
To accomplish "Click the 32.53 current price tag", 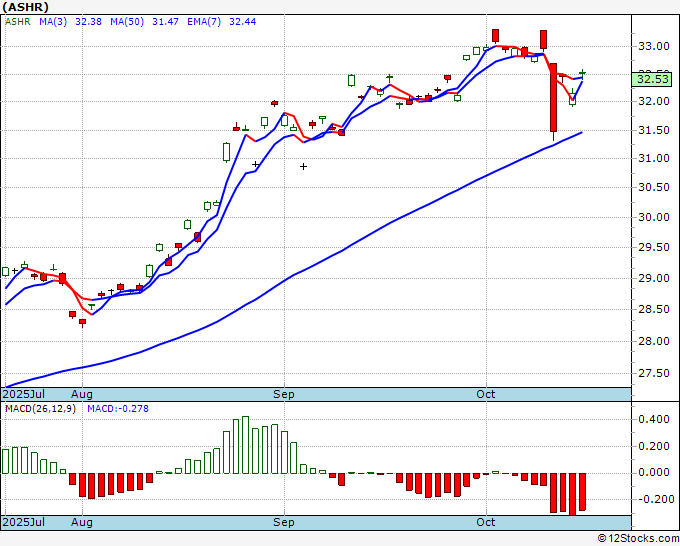I will [653, 79].
